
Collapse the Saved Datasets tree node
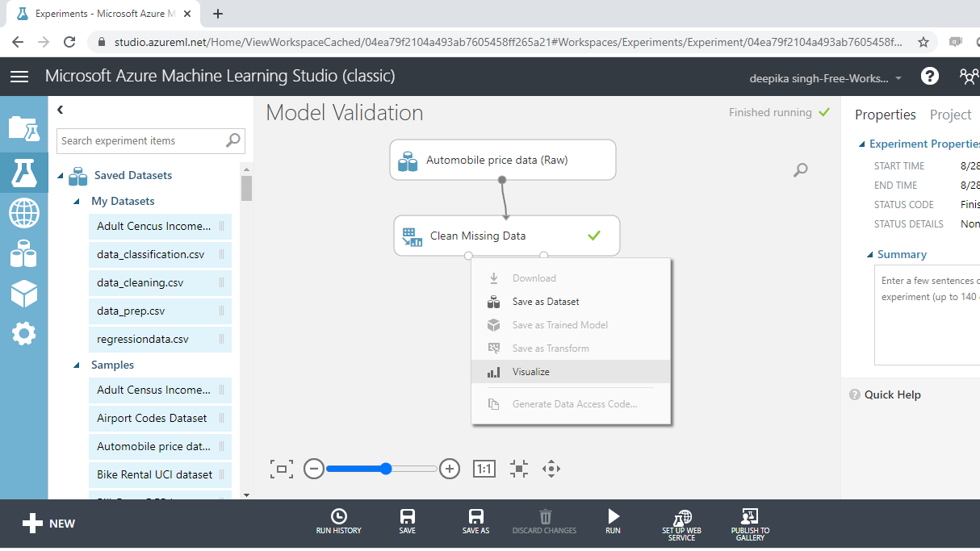tap(60, 176)
